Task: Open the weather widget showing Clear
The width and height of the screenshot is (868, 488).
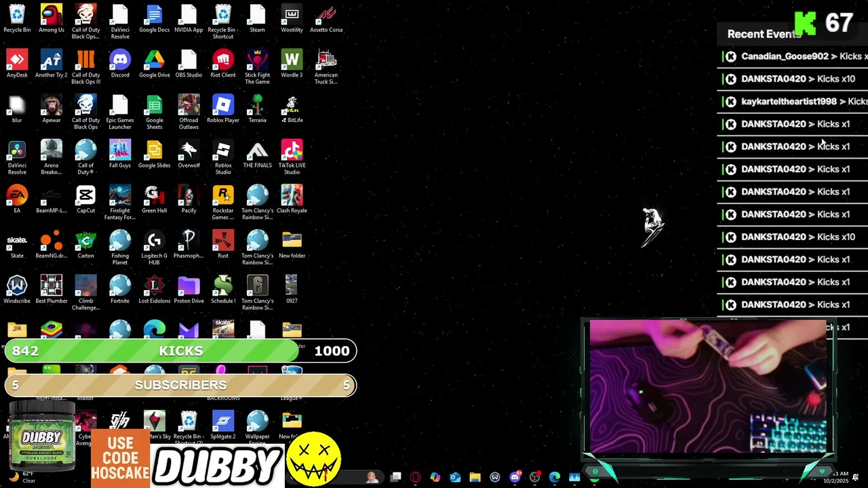Action: (x=20, y=477)
